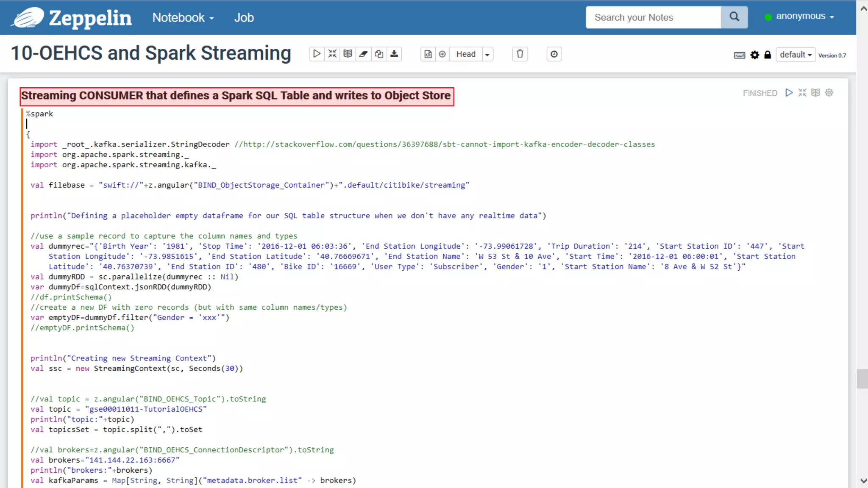This screenshot has width=868, height=488.
Task: Export this note with download icon
Action: click(x=394, y=54)
